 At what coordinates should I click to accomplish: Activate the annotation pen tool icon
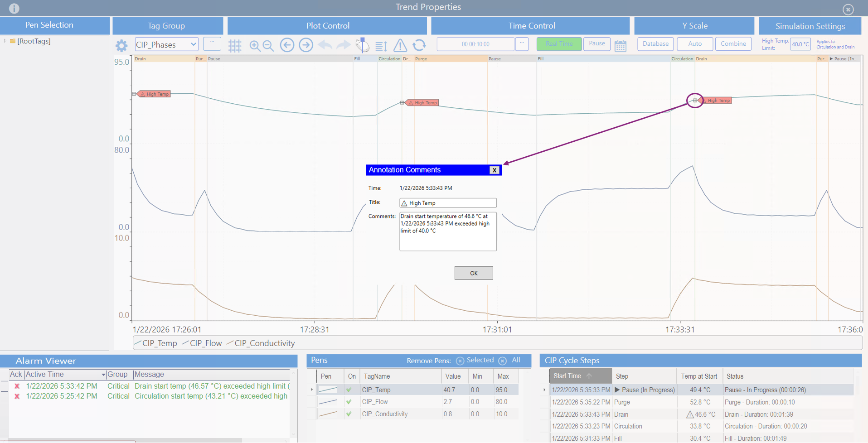pyautogui.click(x=362, y=45)
